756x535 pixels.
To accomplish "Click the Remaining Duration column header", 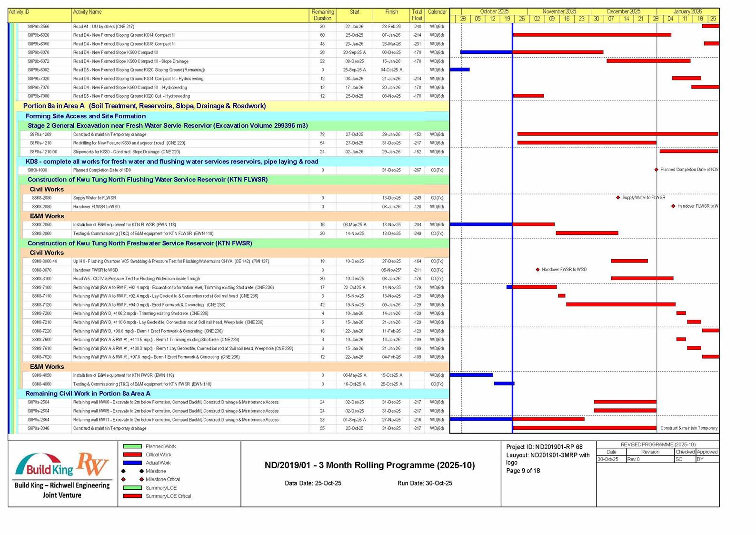I will 322,15.
